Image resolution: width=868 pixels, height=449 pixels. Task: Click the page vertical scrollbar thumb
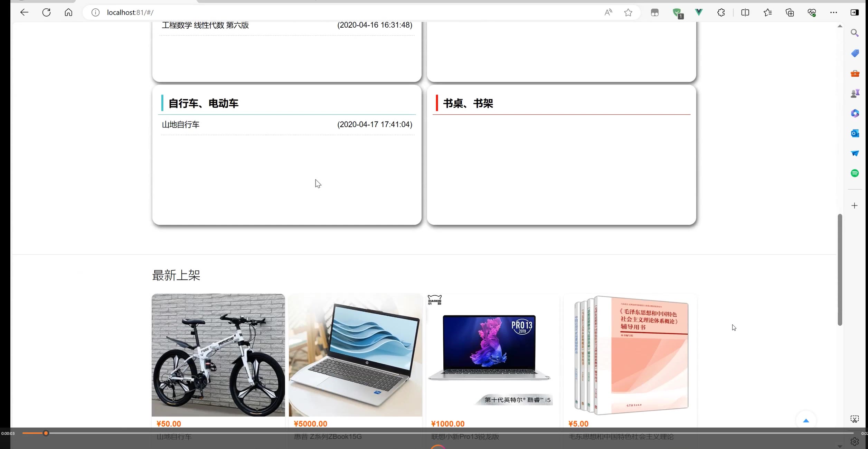(840, 269)
